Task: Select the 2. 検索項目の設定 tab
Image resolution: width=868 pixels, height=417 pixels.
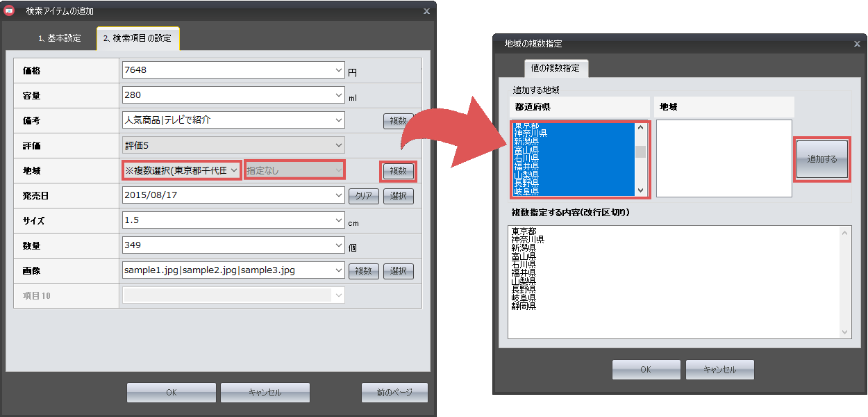Action: tap(137, 38)
